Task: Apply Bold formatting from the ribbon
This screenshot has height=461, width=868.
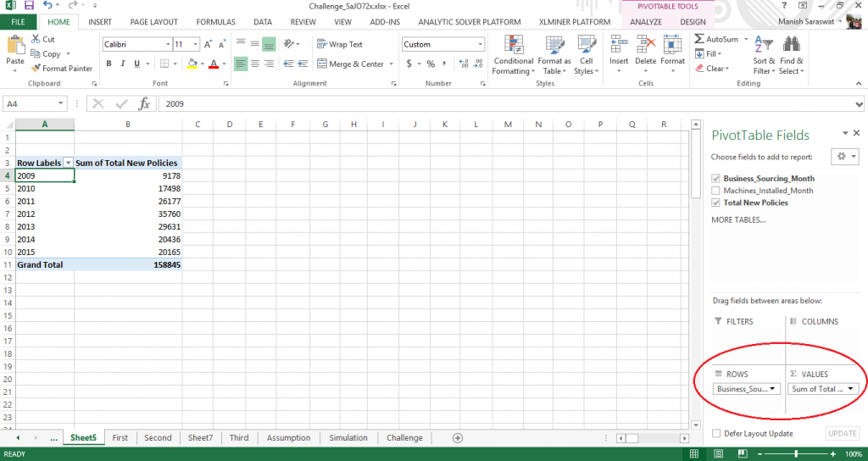Action: pos(109,64)
